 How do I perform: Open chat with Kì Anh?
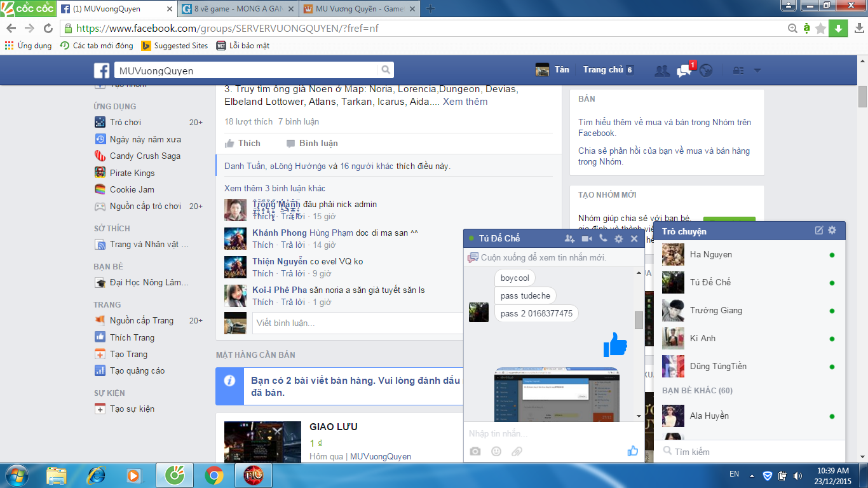point(750,338)
